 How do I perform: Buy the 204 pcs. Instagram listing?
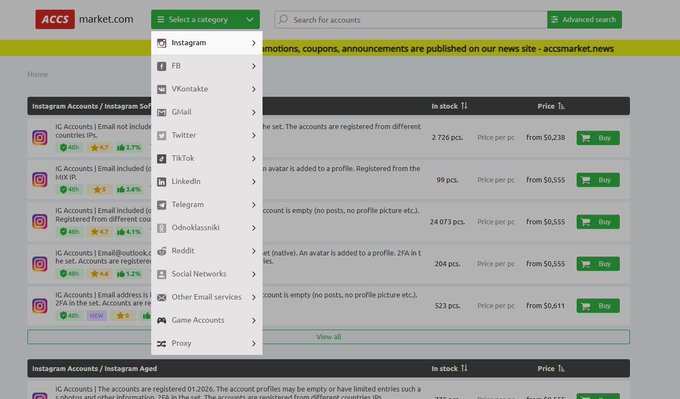[x=598, y=264]
